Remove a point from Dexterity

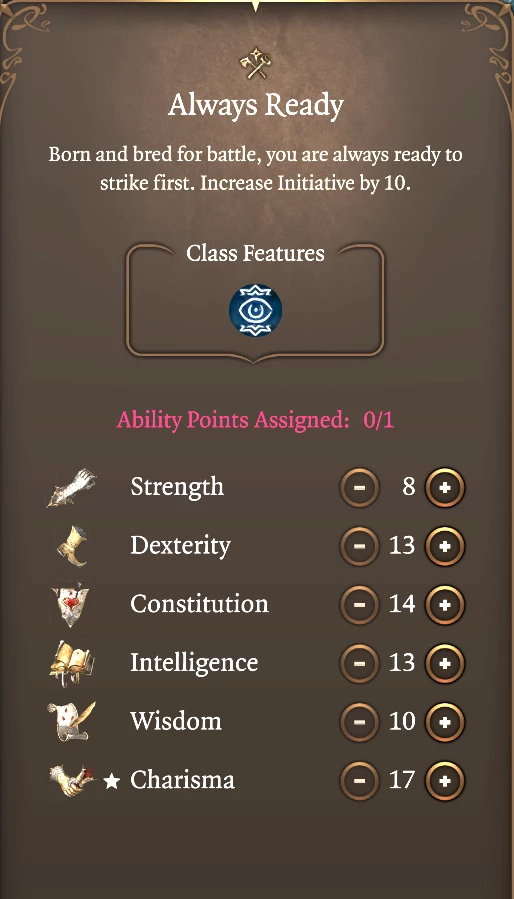pos(359,546)
